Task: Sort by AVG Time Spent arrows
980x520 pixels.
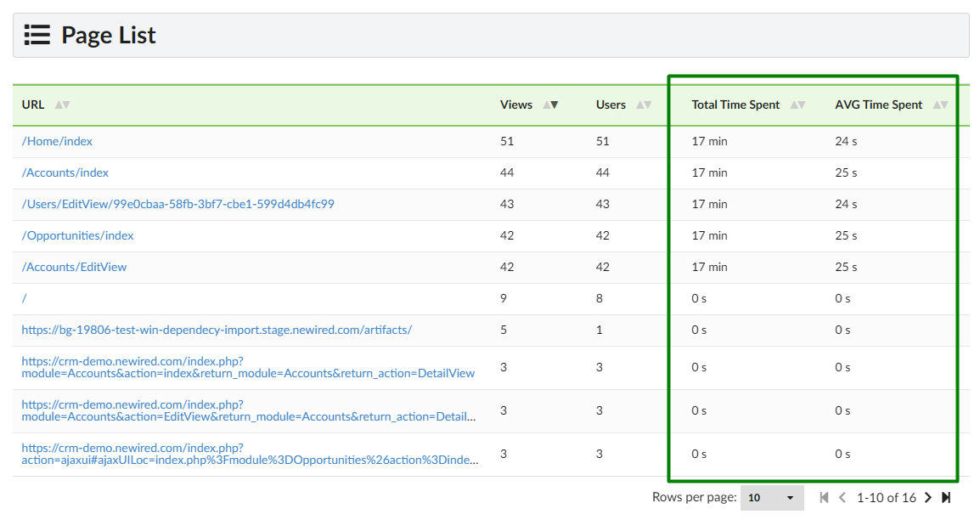Action: click(x=941, y=105)
